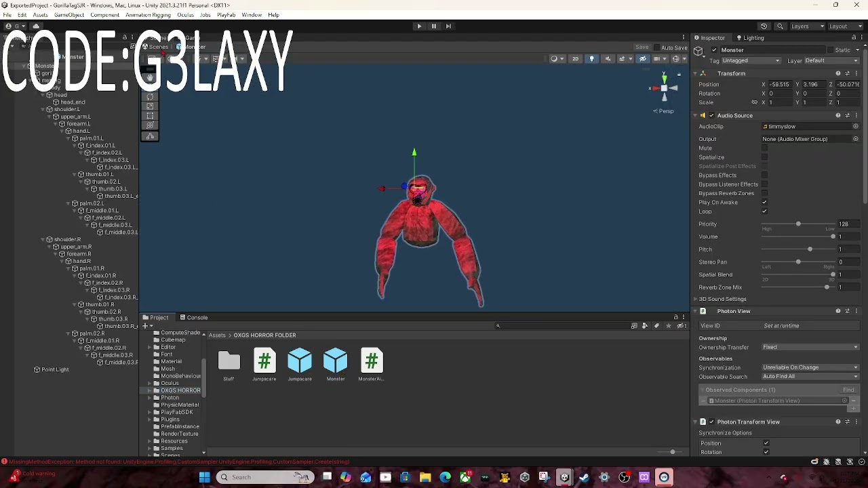Toggle 2D view in Scene toolbar
Image resolution: width=868 pixels, height=488 pixels.
576,59
